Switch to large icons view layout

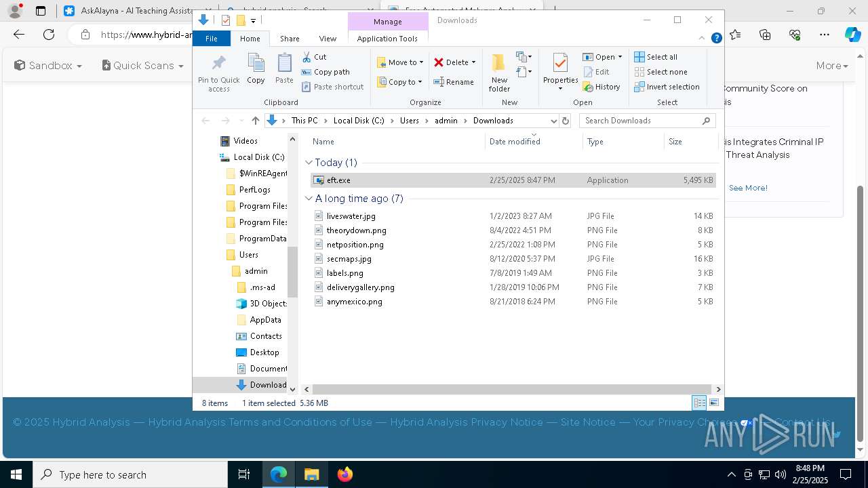click(713, 403)
